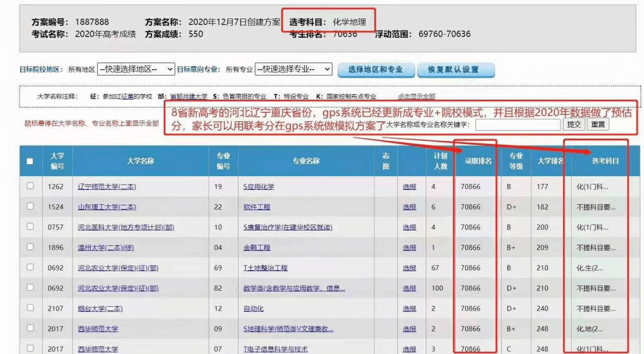Click university code 1896 cell
This screenshot has width=644, height=354.
click(55, 248)
